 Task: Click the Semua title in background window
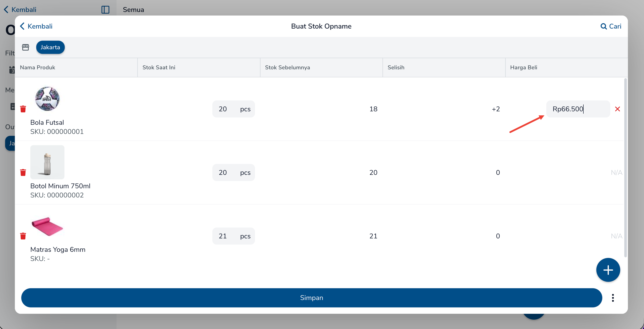pyautogui.click(x=133, y=10)
